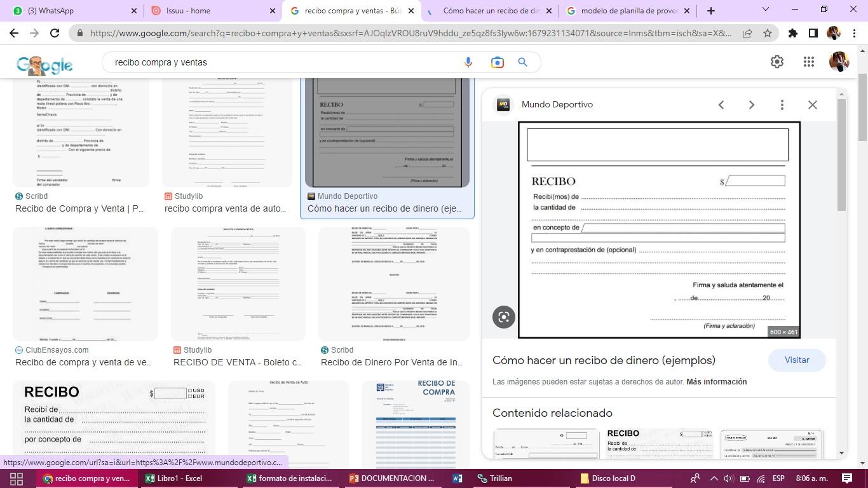Image resolution: width=868 pixels, height=488 pixels.
Task: Click preview panel scrollbar
Action: [842, 156]
